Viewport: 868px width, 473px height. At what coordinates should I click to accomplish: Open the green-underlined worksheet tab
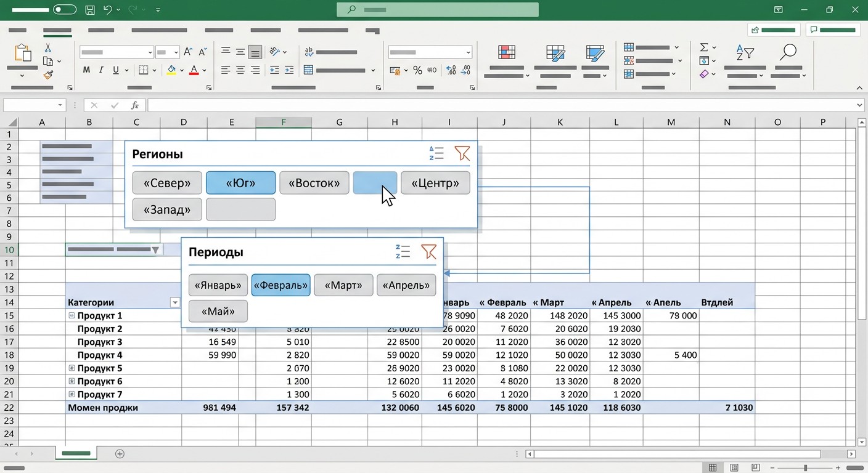click(x=76, y=454)
